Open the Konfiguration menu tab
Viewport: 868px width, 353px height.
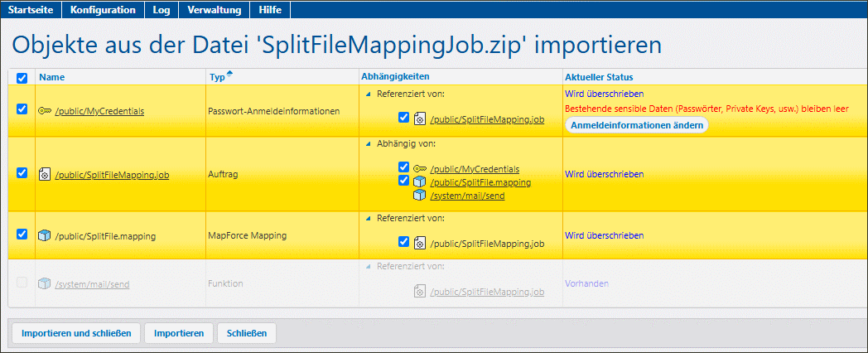103,10
